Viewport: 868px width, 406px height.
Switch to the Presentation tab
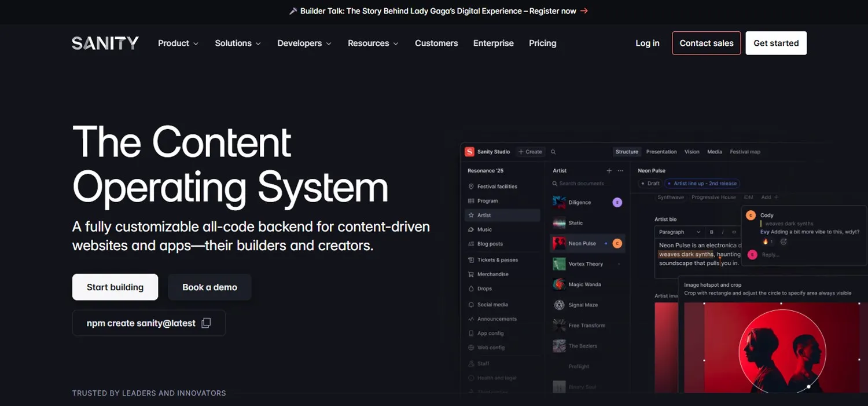coord(661,152)
